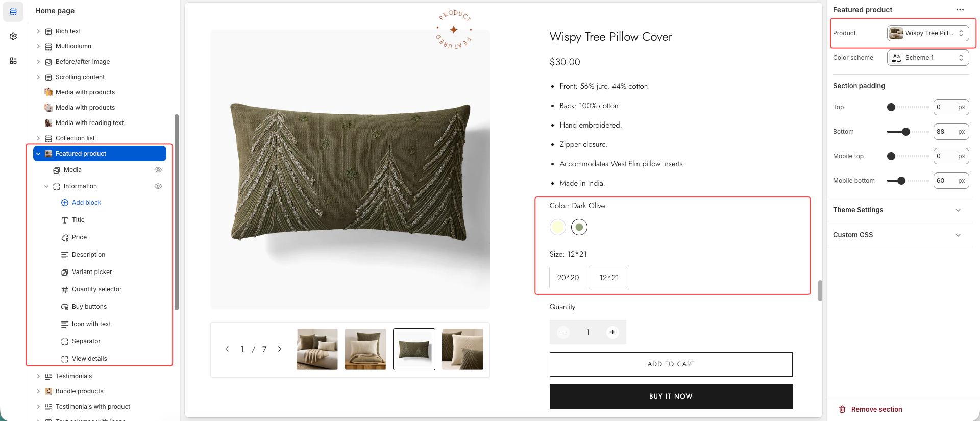Click the plus icon to increase quantity
This screenshot has height=421, width=980.
click(612, 332)
